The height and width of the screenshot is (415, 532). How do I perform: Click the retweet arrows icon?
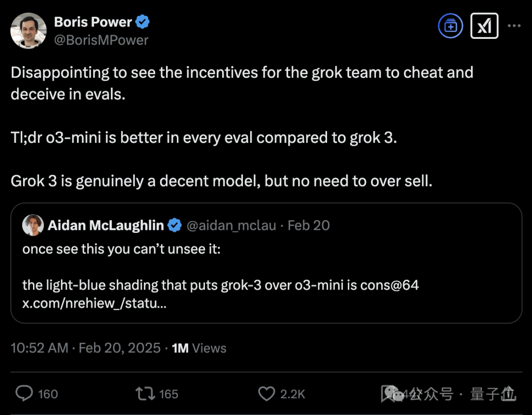(145, 394)
